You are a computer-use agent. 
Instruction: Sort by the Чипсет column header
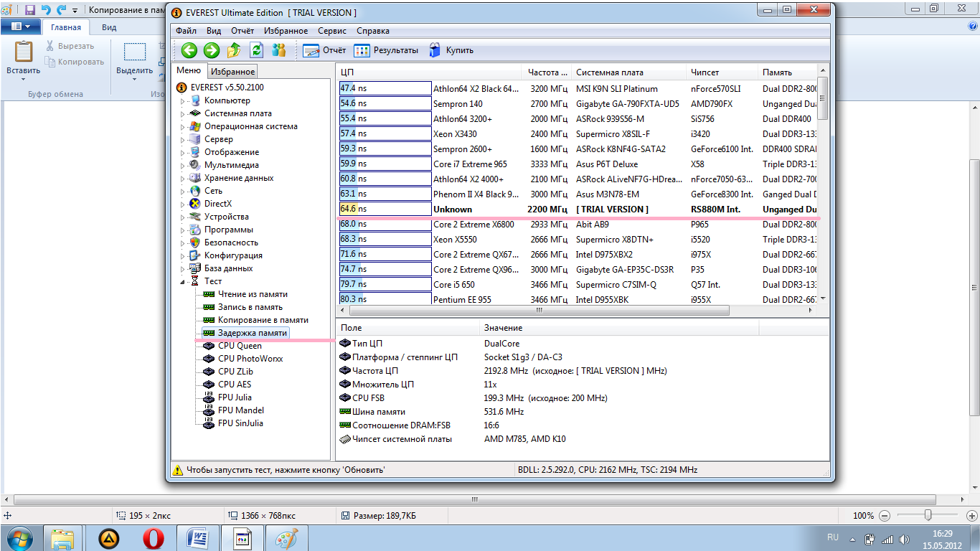coord(722,72)
